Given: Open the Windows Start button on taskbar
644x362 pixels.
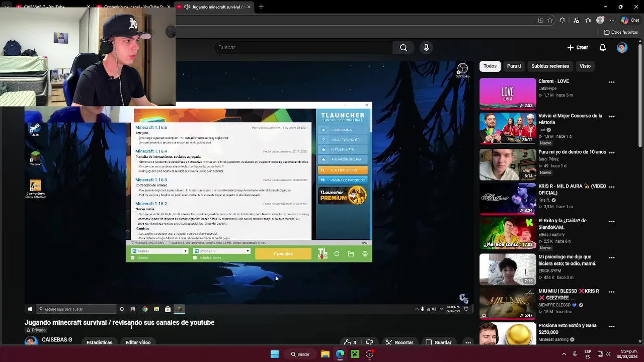Looking at the screenshot, I should click(x=275, y=354).
